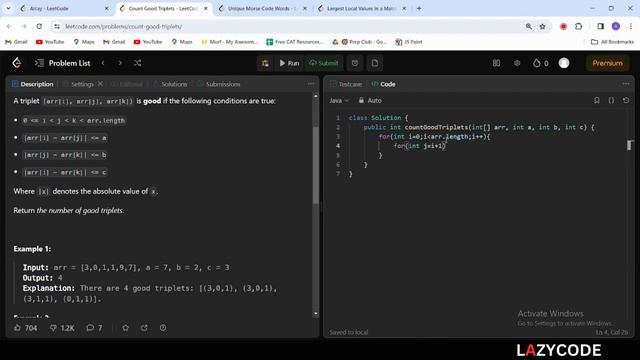Switch to the Editorial tab
This screenshot has height=360, width=640.
[127, 84]
